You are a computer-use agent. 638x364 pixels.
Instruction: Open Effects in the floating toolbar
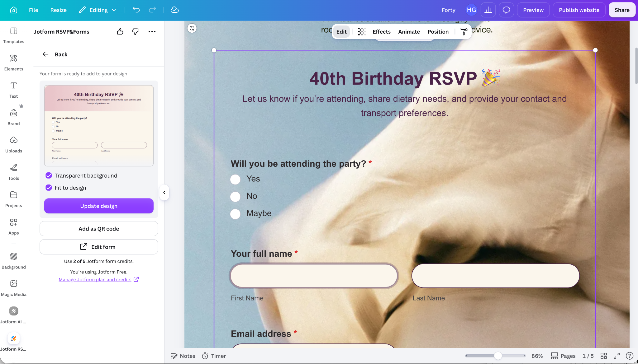point(381,31)
